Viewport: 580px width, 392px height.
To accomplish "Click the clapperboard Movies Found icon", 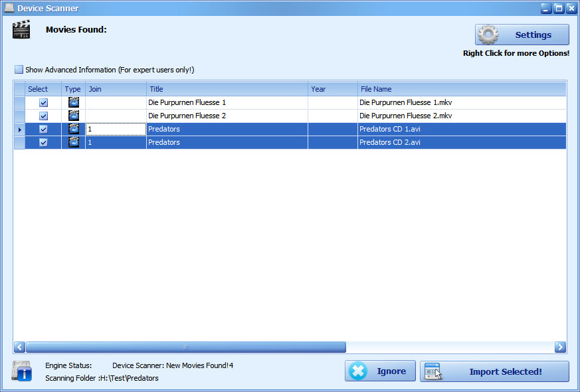I will [21, 30].
